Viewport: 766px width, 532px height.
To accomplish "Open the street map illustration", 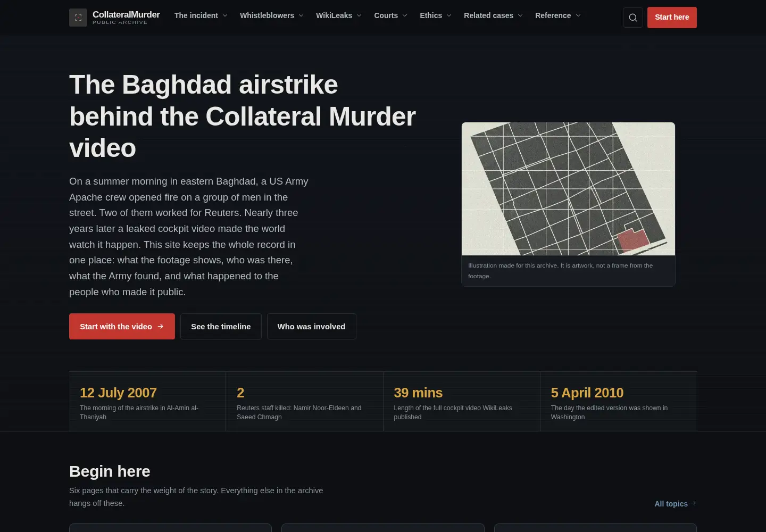I will click(568, 189).
